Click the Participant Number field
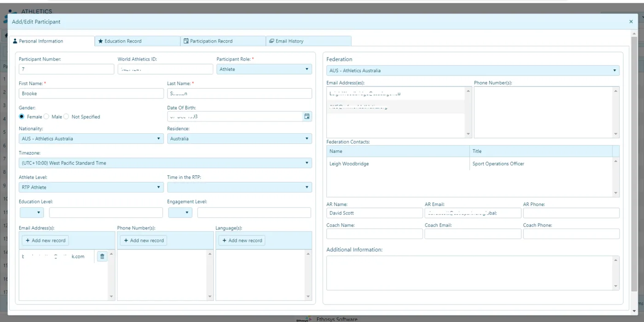 tap(66, 69)
